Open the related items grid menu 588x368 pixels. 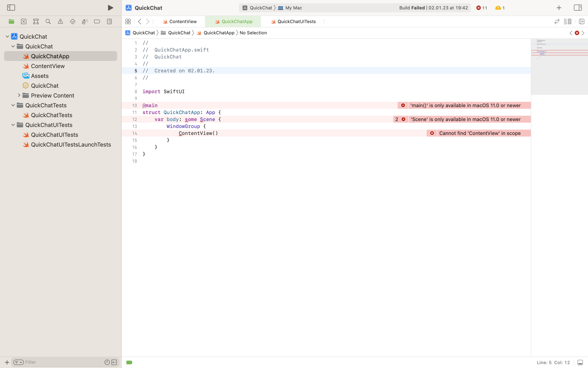(x=128, y=21)
